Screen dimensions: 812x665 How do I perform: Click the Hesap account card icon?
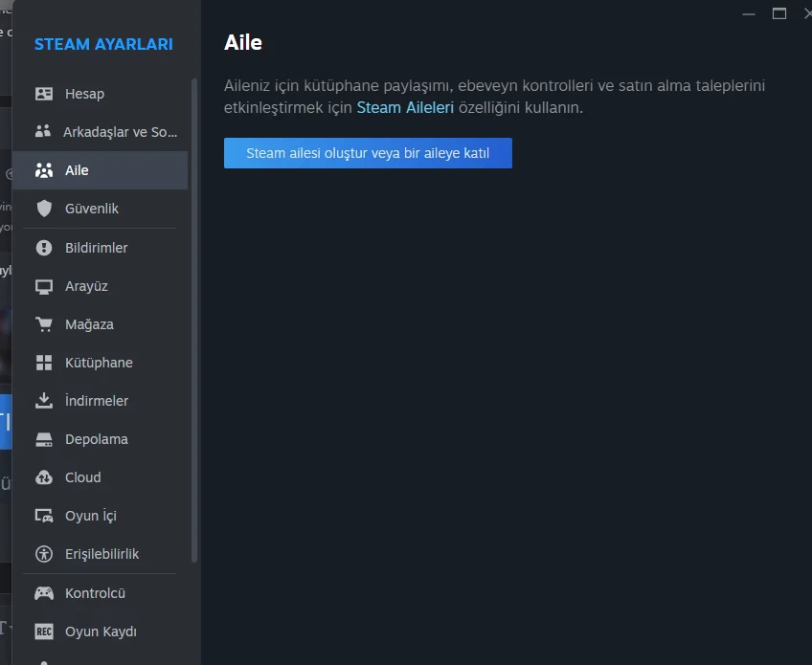pos(44,94)
